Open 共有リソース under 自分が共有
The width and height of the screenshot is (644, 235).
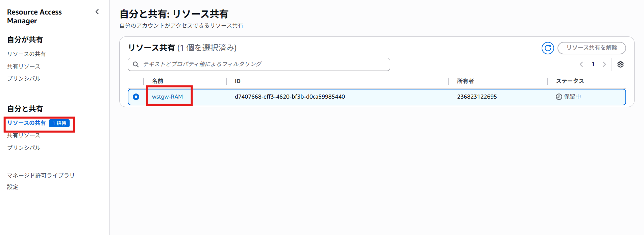coord(24,66)
